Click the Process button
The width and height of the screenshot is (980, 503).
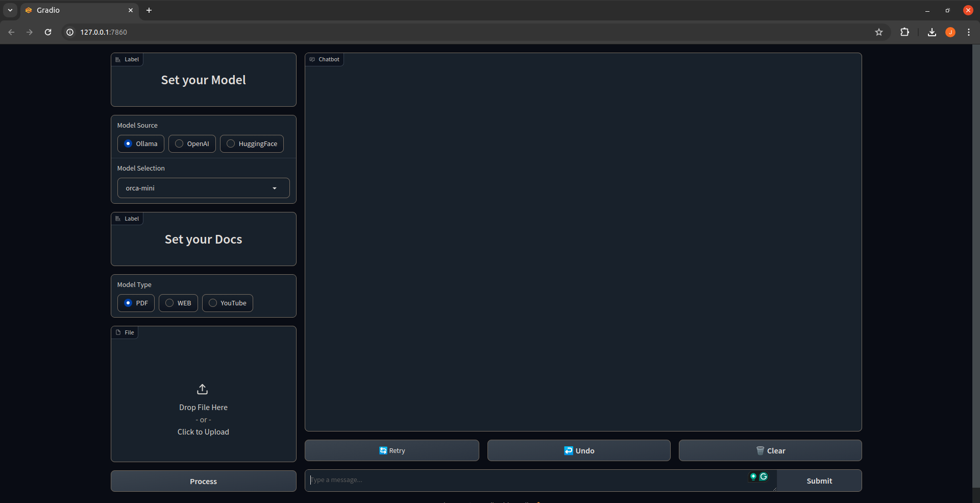[204, 481]
